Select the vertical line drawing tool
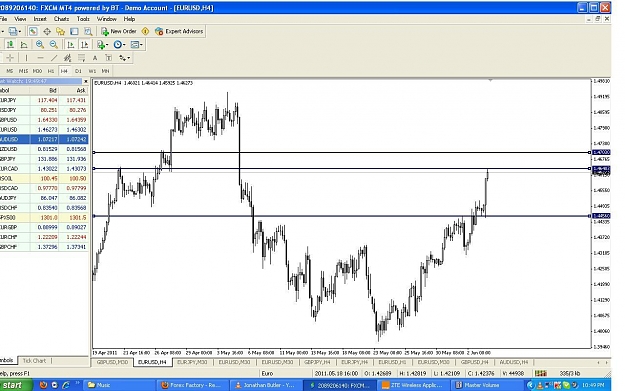The height and width of the screenshot is (391, 625). pos(26,58)
